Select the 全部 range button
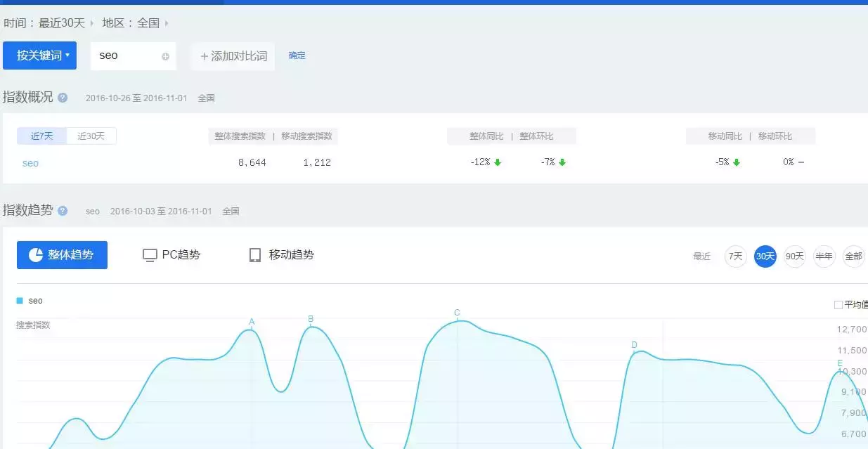 tap(853, 256)
